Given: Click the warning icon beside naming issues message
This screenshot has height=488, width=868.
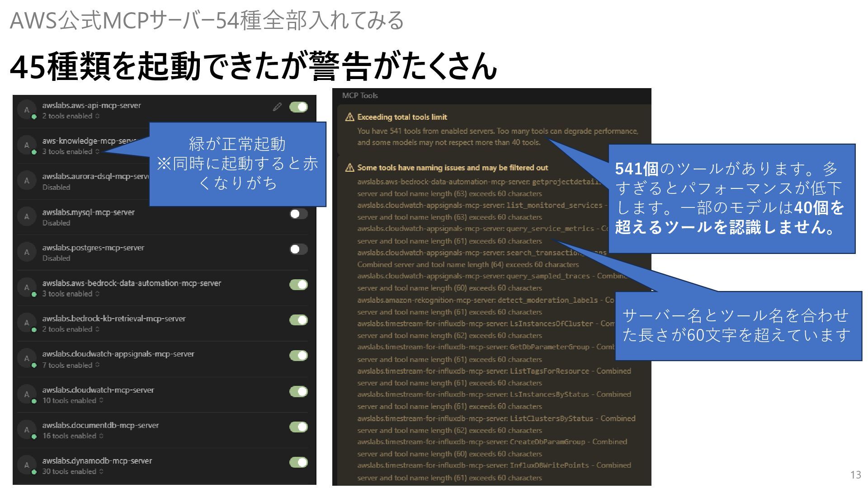Looking at the screenshot, I should click(x=349, y=168).
